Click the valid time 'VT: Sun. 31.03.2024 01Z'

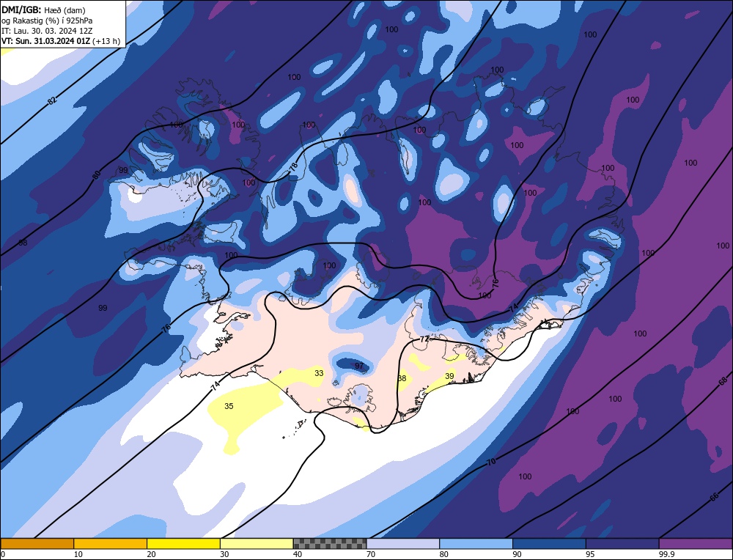[45, 41]
